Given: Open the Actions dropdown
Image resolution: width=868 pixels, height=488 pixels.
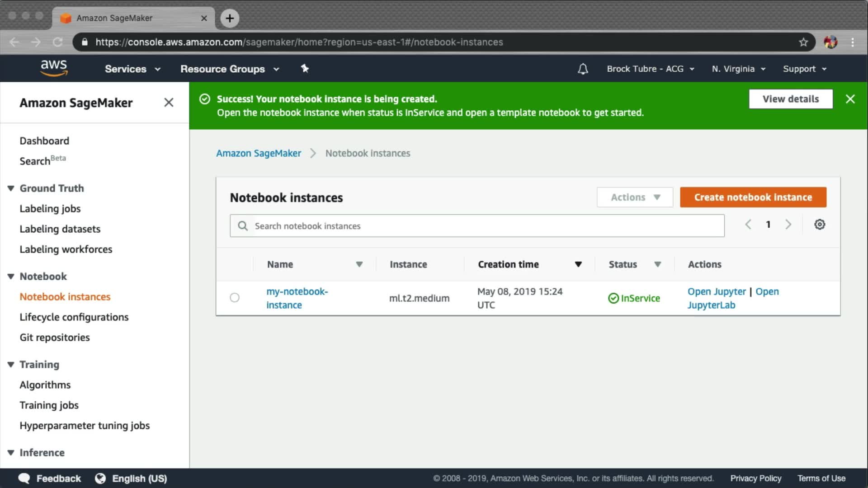Looking at the screenshot, I should click(634, 197).
